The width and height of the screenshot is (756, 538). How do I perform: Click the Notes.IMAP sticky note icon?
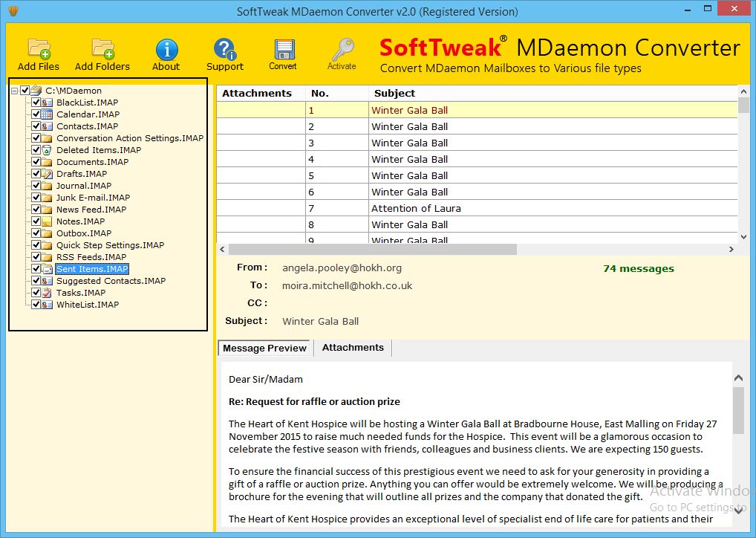tap(47, 221)
